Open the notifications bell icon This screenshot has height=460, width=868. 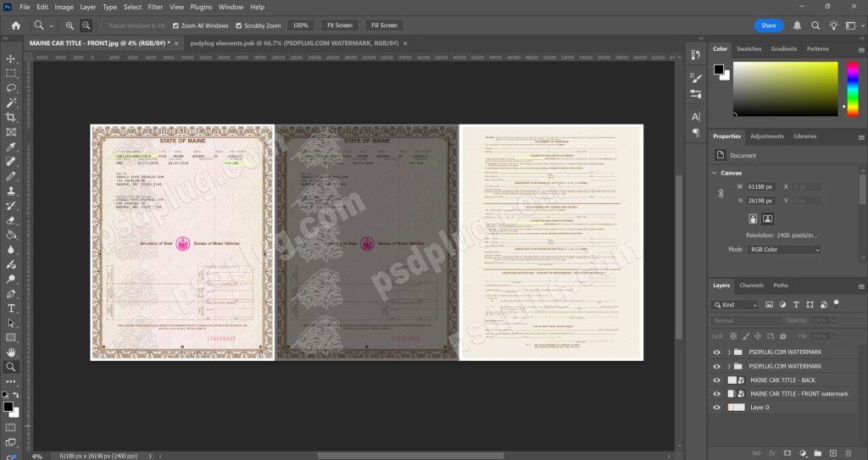tap(797, 25)
